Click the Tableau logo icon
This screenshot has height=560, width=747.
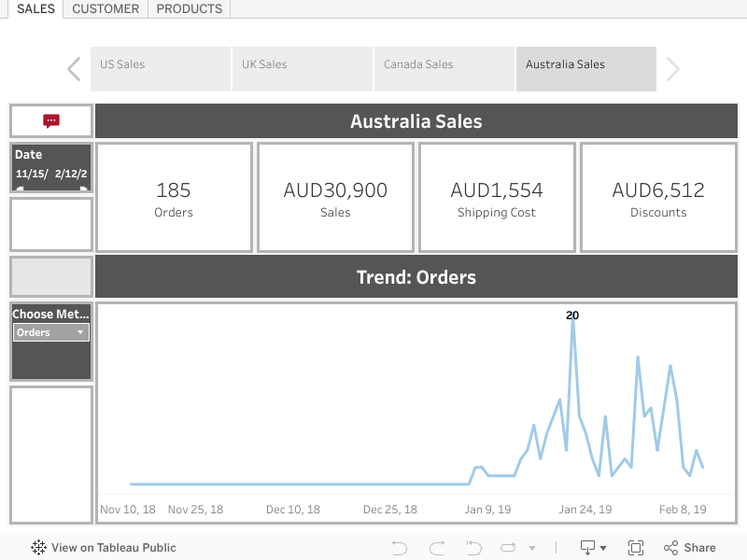38,548
